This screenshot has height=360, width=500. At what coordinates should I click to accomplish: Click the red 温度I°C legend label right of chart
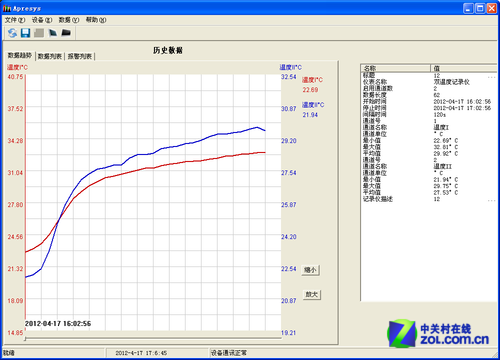(312, 80)
